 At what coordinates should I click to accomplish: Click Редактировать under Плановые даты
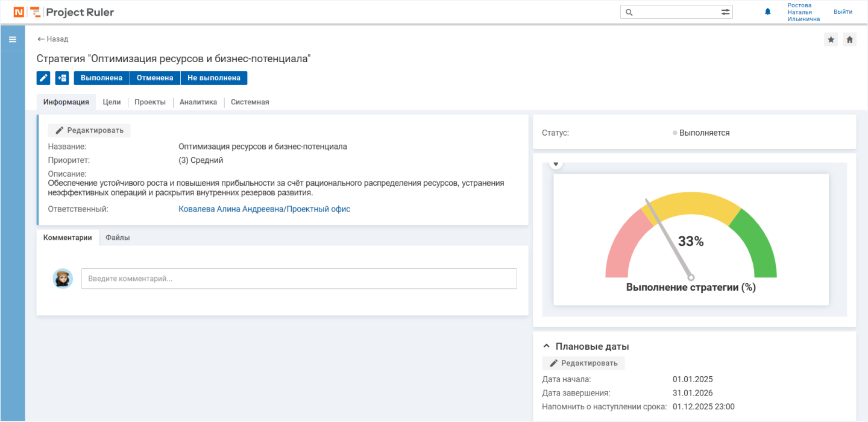[x=583, y=363]
